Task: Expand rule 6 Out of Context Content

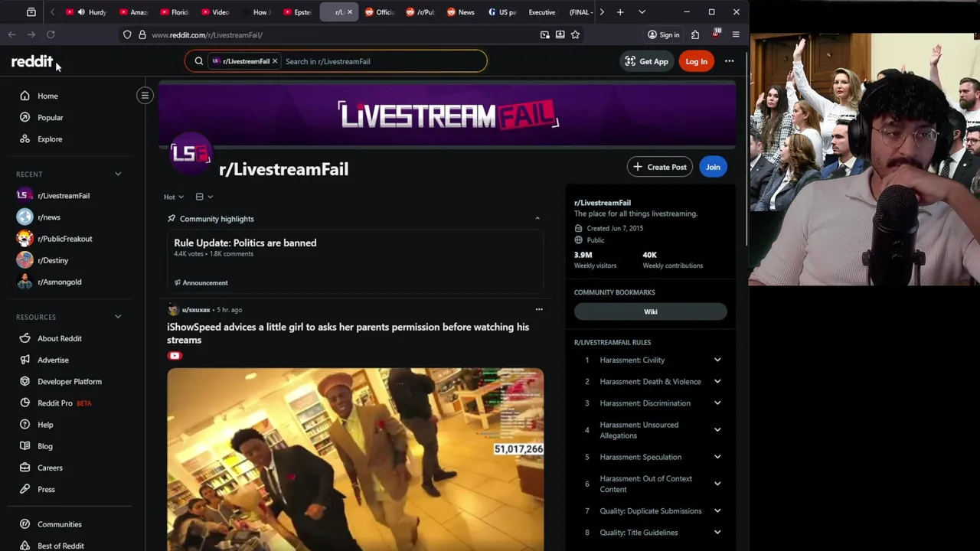Action: (717, 484)
